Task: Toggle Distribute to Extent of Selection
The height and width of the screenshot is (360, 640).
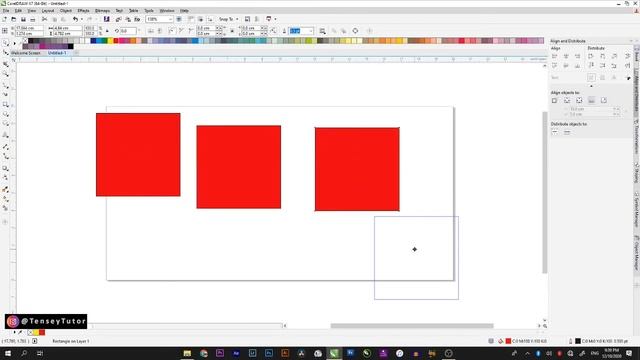Action: click(x=555, y=132)
